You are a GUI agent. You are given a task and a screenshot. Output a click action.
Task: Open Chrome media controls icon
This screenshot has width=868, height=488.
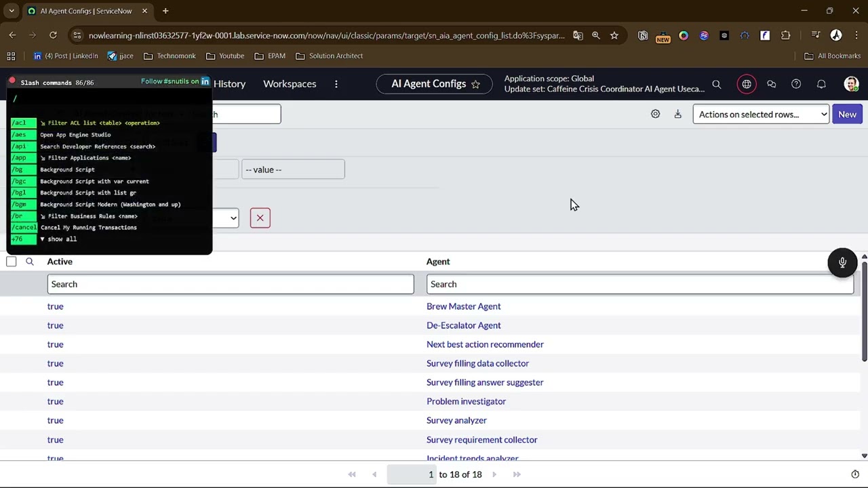click(x=816, y=35)
